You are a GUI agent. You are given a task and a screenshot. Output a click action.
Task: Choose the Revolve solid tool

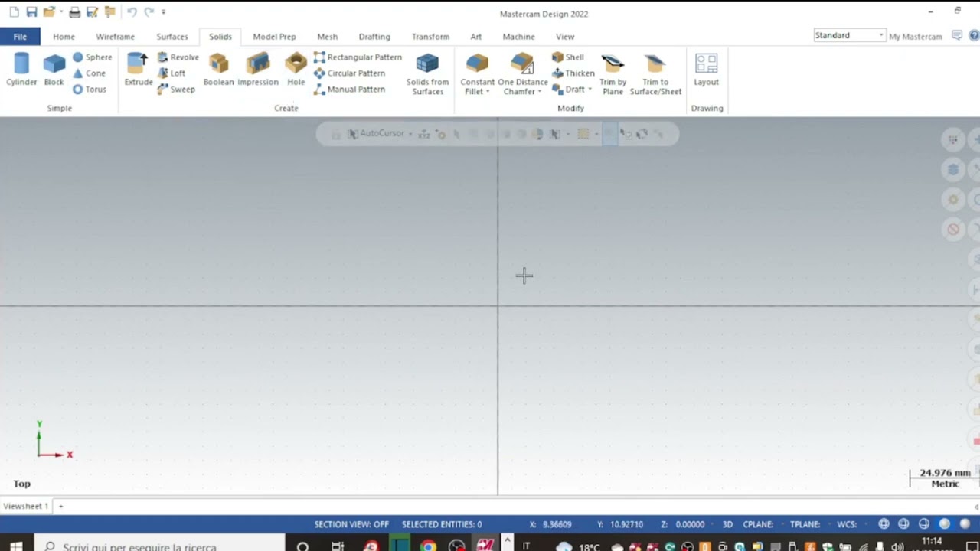(178, 57)
